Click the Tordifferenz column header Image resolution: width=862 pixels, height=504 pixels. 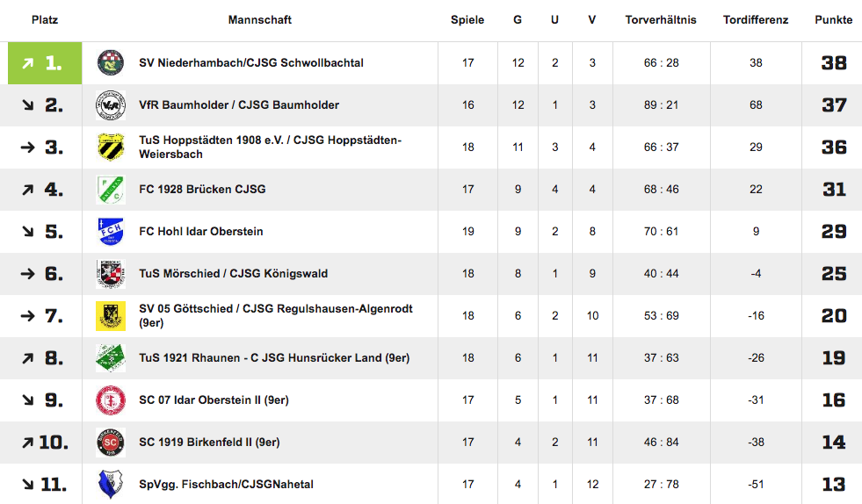coord(756,20)
